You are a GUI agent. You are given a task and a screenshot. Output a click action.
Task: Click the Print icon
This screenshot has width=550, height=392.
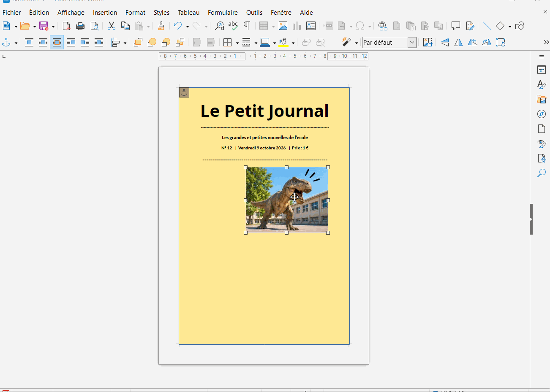click(80, 26)
